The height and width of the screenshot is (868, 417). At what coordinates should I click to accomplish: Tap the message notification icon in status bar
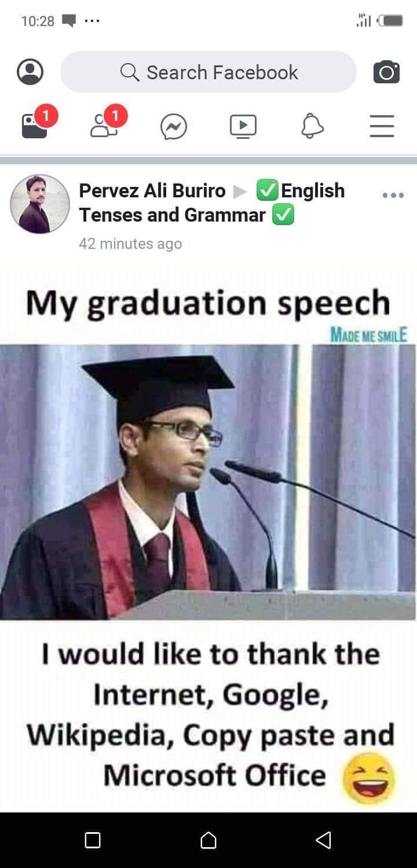click(x=69, y=21)
